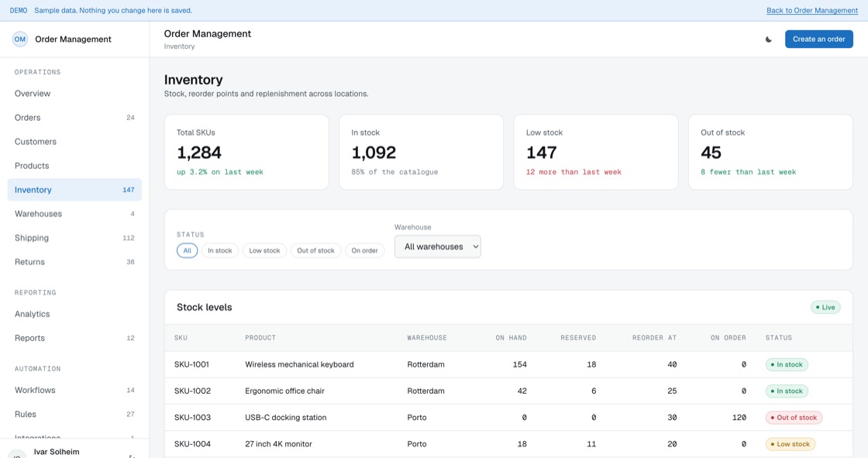The width and height of the screenshot is (868, 458).
Task: Click the Low stock badge for SKU-1004
Action: coord(790,444)
